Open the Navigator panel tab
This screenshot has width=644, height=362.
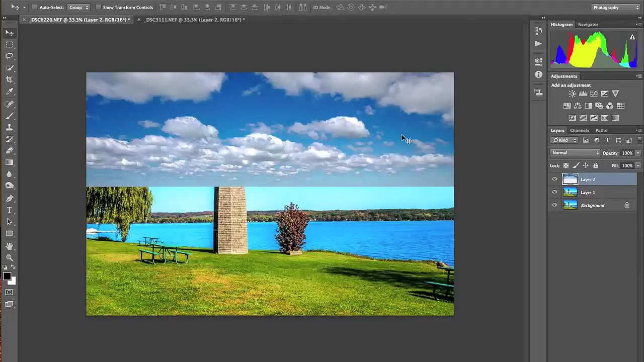coord(588,25)
